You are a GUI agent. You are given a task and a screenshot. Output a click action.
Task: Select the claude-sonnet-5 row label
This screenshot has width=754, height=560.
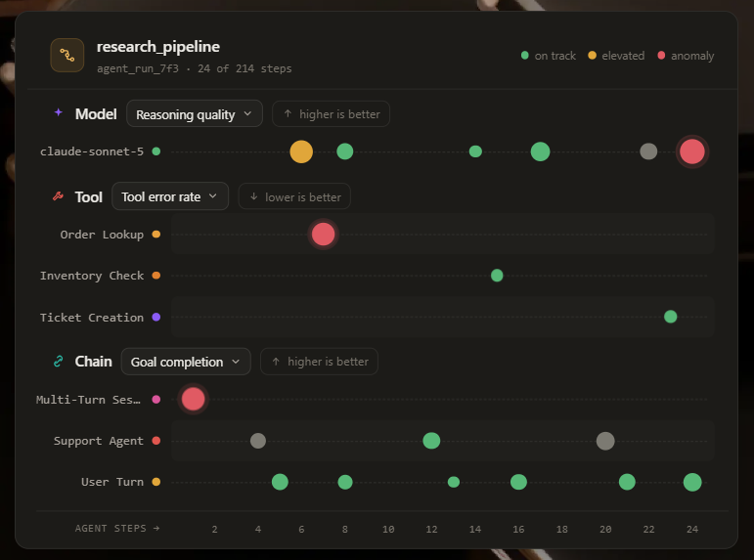click(92, 151)
